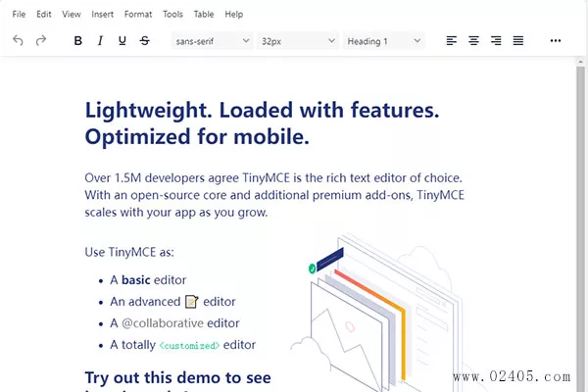
Task: Toggle Italic formatting
Action: [x=100, y=40]
